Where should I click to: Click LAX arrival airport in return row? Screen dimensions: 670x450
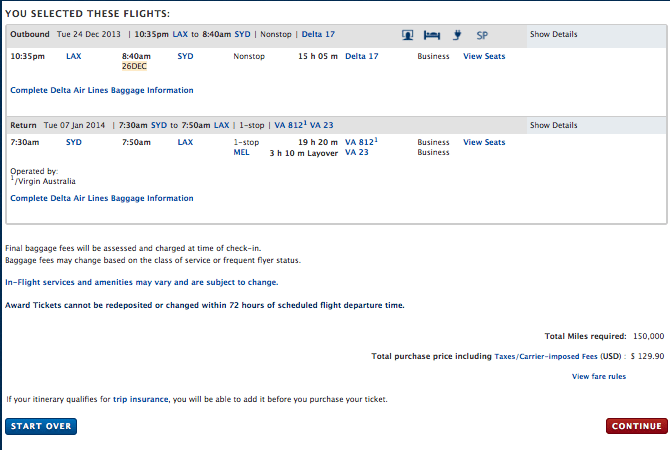185,142
